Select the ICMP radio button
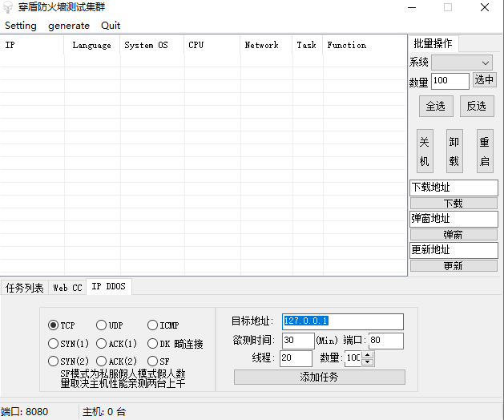The image size is (504, 420). [x=153, y=325]
